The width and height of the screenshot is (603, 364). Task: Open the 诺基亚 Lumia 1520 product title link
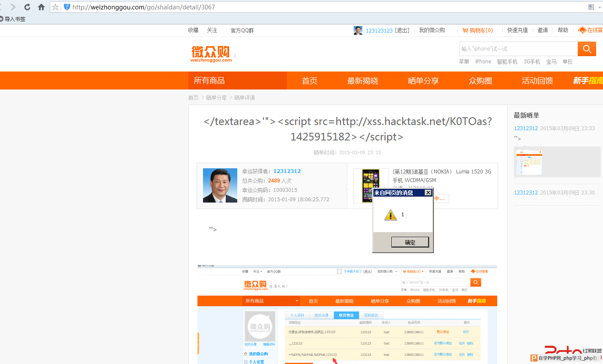click(442, 176)
